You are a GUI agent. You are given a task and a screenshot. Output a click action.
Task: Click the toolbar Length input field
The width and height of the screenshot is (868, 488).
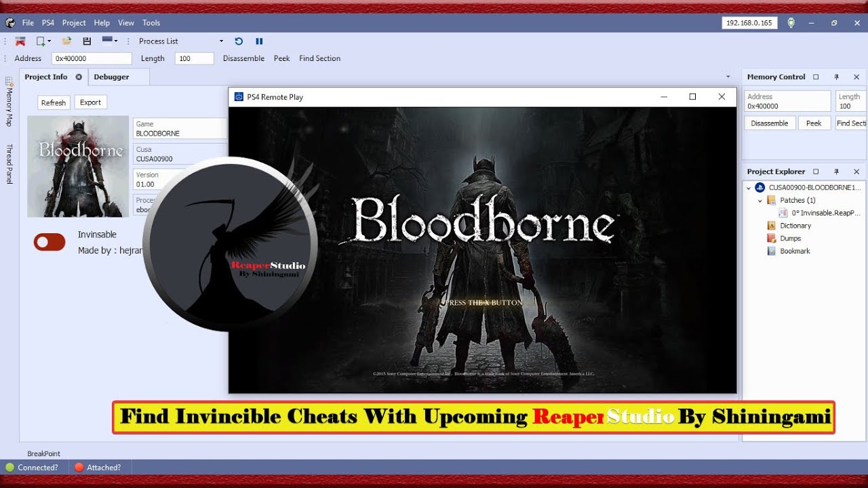point(194,58)
